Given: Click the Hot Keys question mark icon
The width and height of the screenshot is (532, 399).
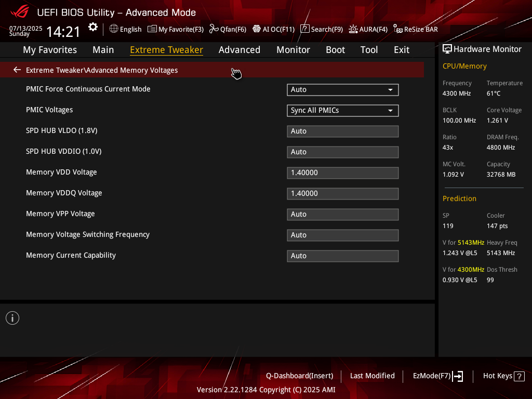Looking at the screenshot, I should click(519, 376).
